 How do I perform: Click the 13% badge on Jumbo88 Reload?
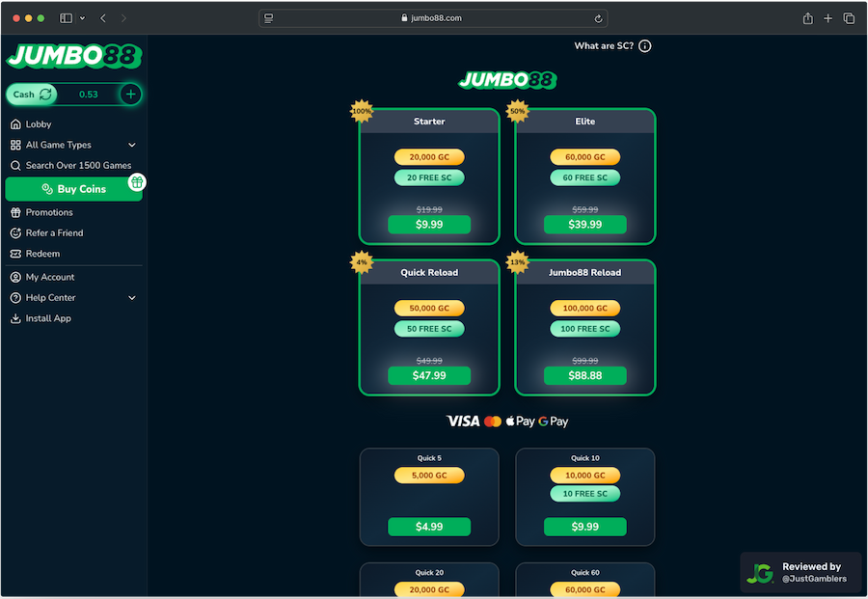click(x=518, y=262)
